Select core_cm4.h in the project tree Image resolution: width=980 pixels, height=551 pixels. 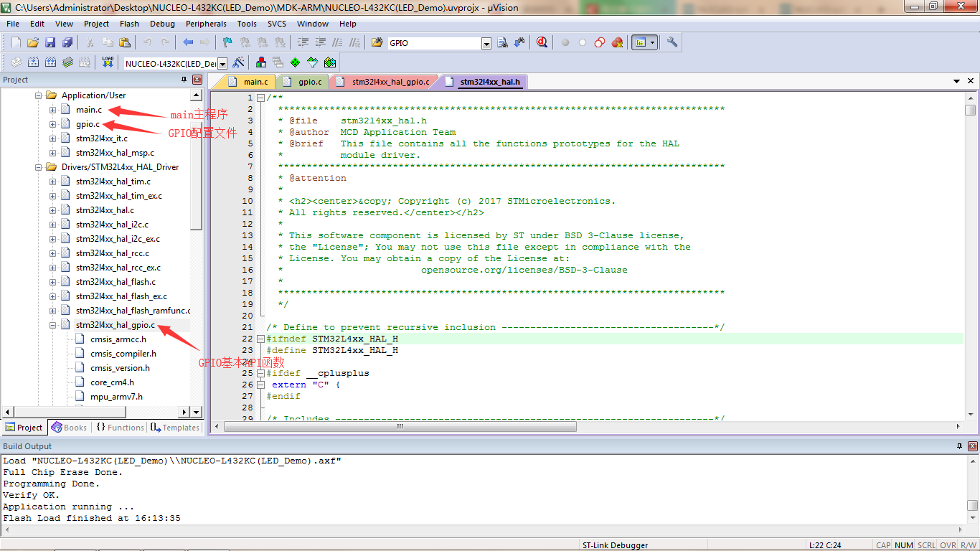(x=112, y=382)
